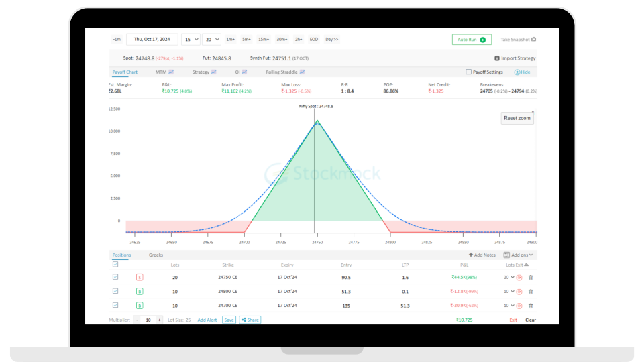Enable the Payoff Settings checkbox
This screenshot has height=362, width=644.
[x=469, y=72]
